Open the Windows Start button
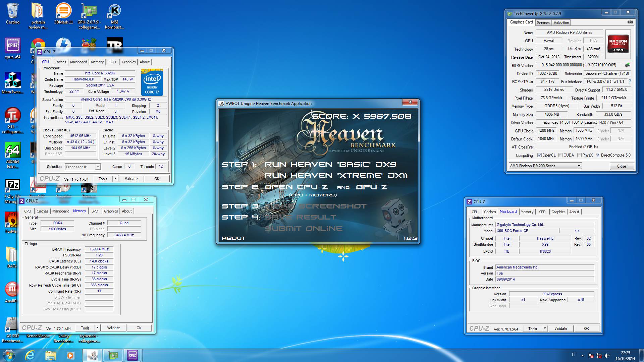Image resolution: width=644 pixels, height=362 pixels. (x=9, y=355)
